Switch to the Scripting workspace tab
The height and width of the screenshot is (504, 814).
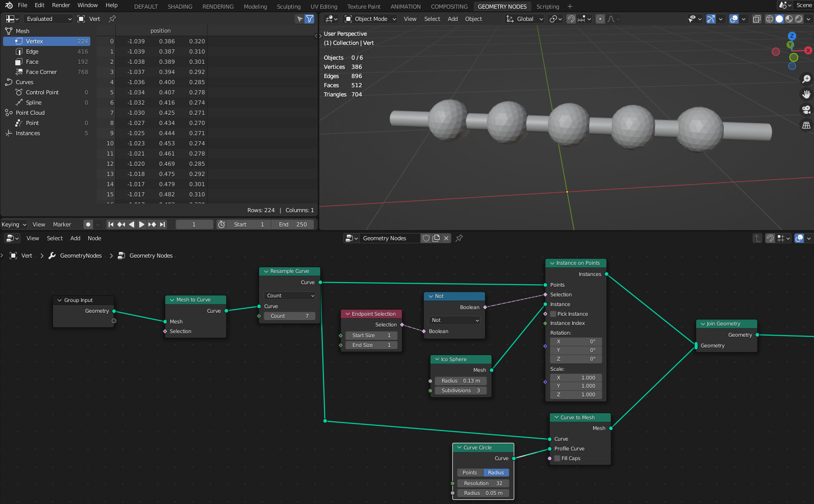pos(548,7)
